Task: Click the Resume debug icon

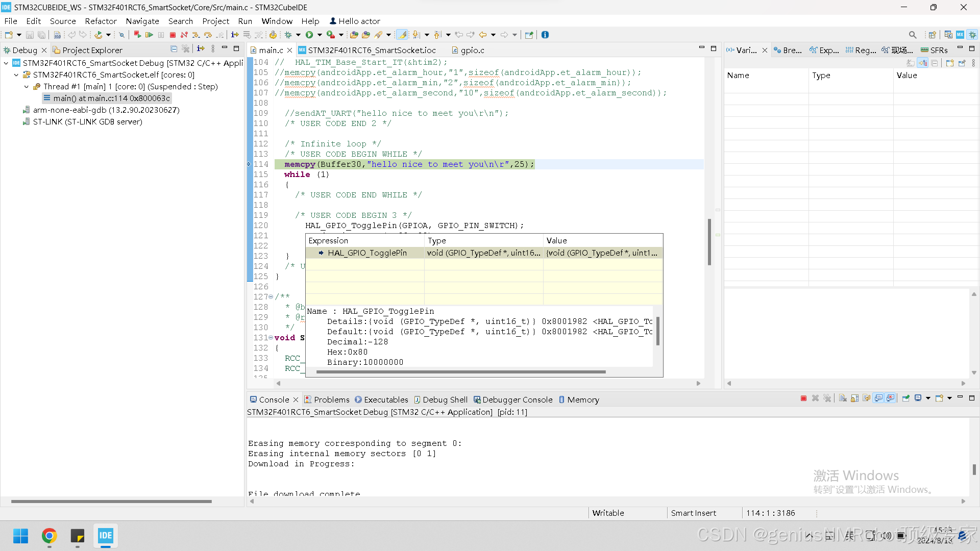Action: (150, 35)
